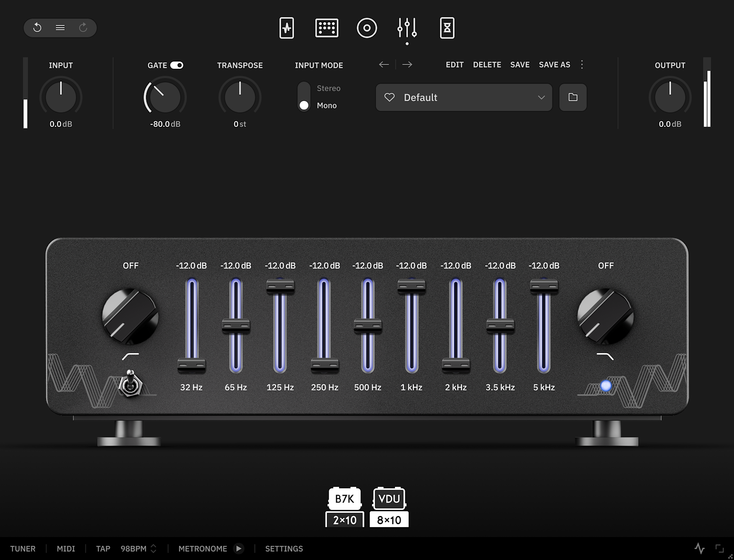Open the preset folder browser icon
The height and width of the screenshot is (560, 734).
pyautogui.click(x=573, y=97)
